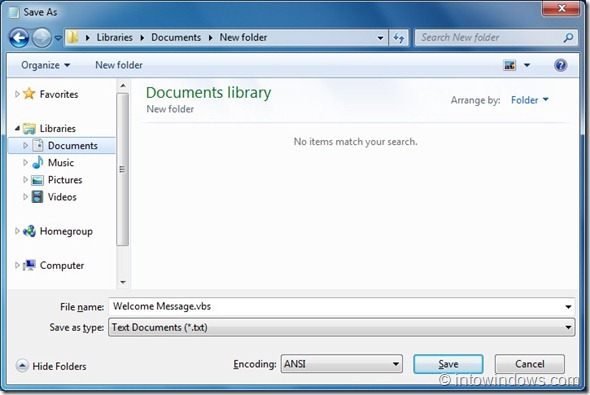The height and width of the screenshot is (395, 590).
Task: Click the Cancel button
Action: click(x=529, y=364)
